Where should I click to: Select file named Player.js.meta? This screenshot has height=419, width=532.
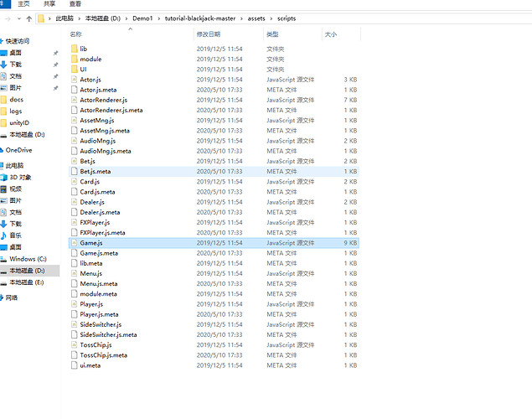coord(99,314)
